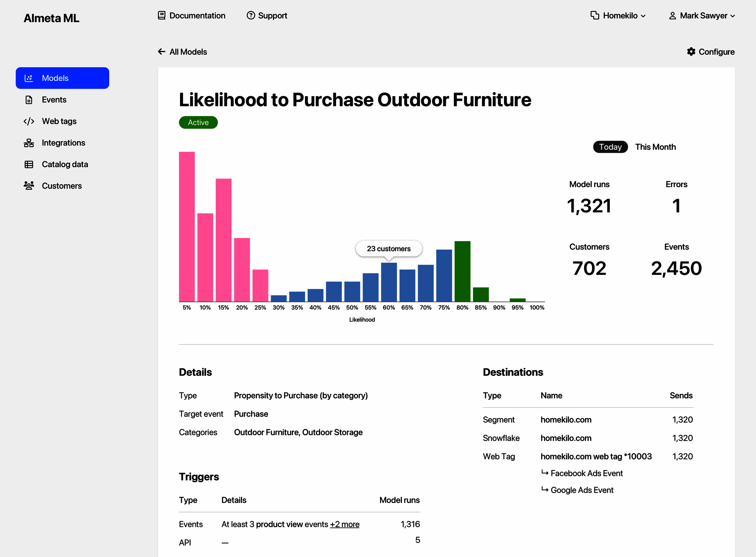Click the Integrations network icon

29,143
